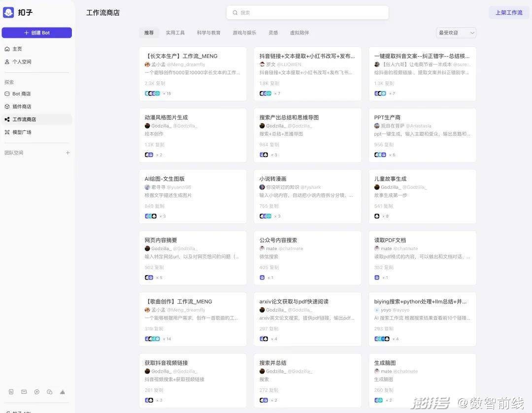The width and height of the screenshot is (532, 413).
Task: Click the 扣子 logo icon
Action: point(8,12)
